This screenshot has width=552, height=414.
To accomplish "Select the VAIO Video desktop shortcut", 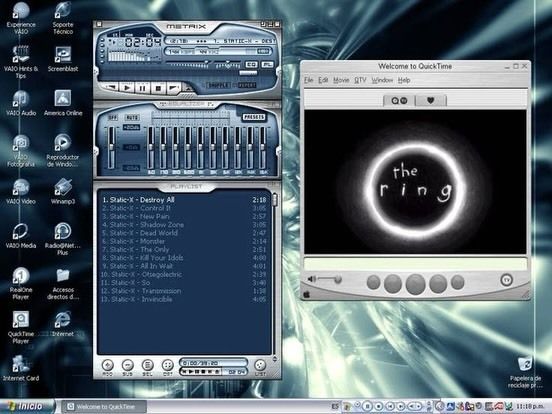I will coord(21,192).
